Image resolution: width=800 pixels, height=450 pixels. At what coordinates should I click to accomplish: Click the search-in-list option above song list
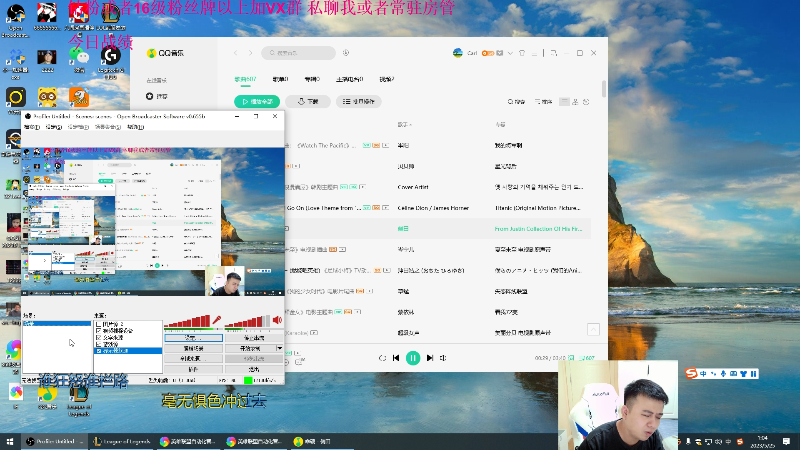[516, 102]
